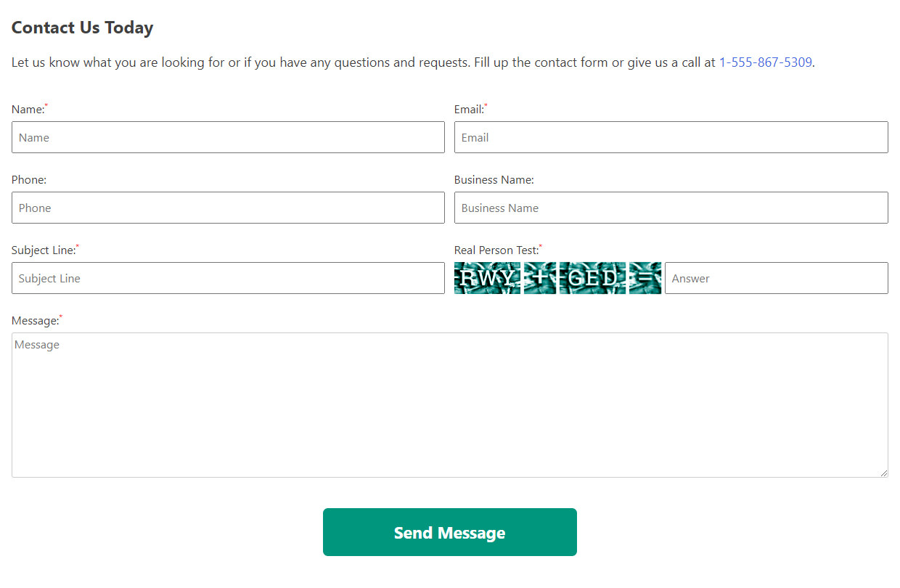Submit form with Send Message button
The height and width of the screenshot is (588, 900).
450,532
